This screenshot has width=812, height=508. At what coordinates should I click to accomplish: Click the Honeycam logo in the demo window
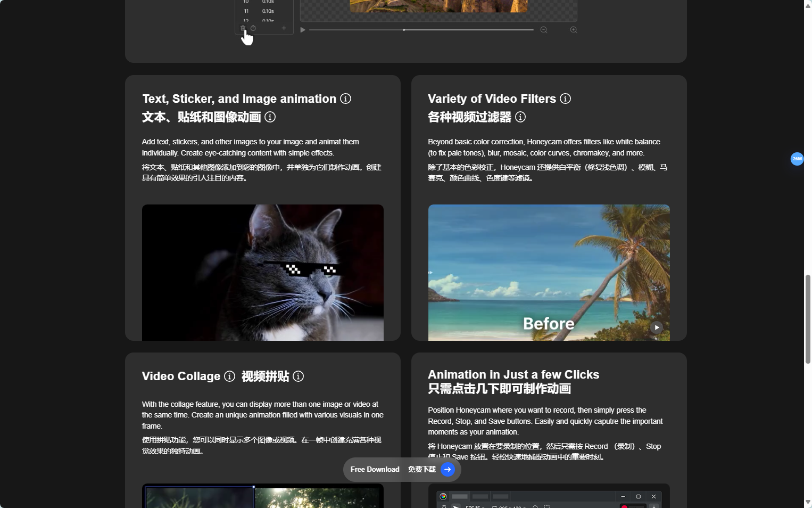pyautogui.click(x=443, y=496)
